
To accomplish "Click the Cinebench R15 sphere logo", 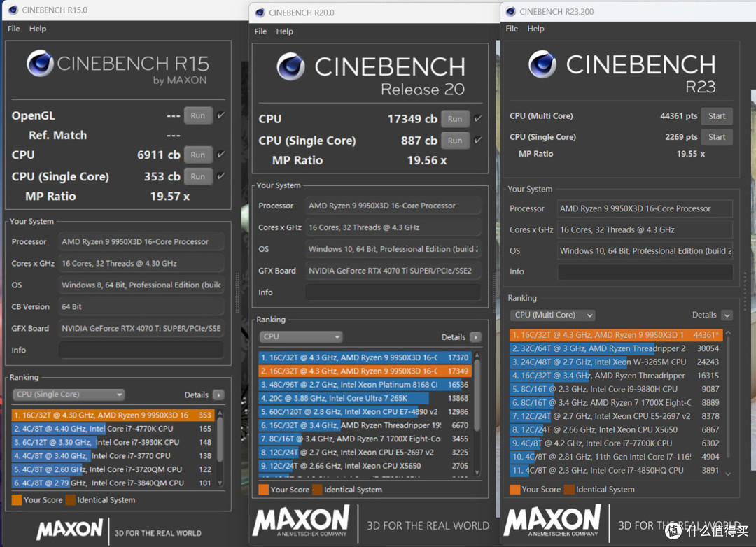I will [40, 63].
